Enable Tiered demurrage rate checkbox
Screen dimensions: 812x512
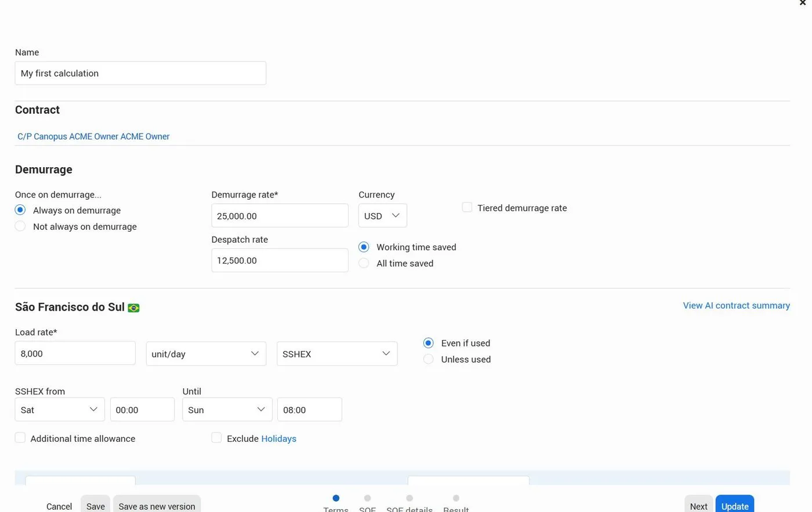467,207
